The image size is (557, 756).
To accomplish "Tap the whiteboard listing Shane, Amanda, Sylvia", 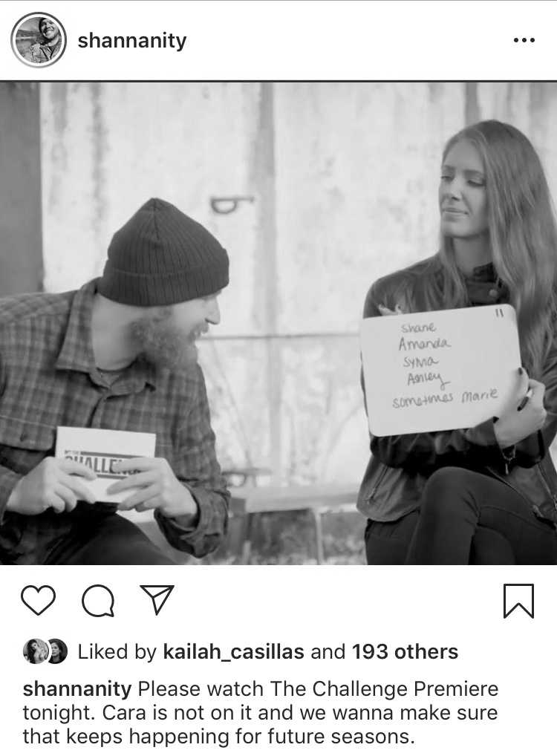I will (x=441, y=369).
